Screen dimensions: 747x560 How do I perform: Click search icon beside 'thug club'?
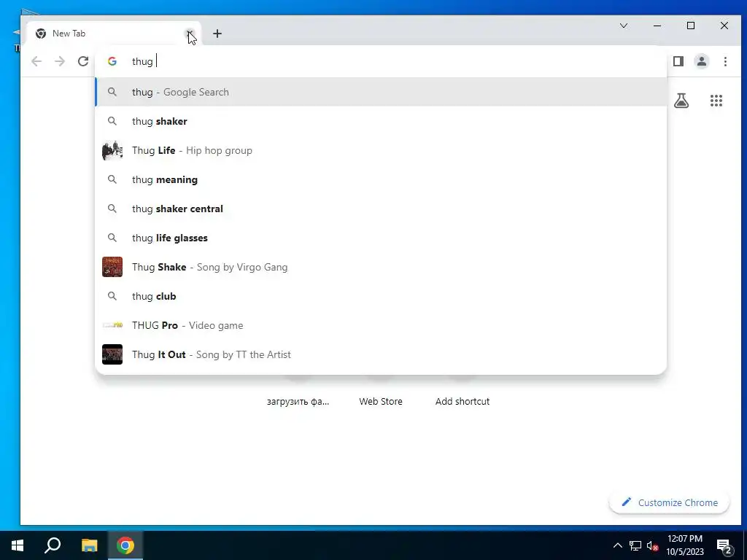pyautogui.click(x=112, y=296)
